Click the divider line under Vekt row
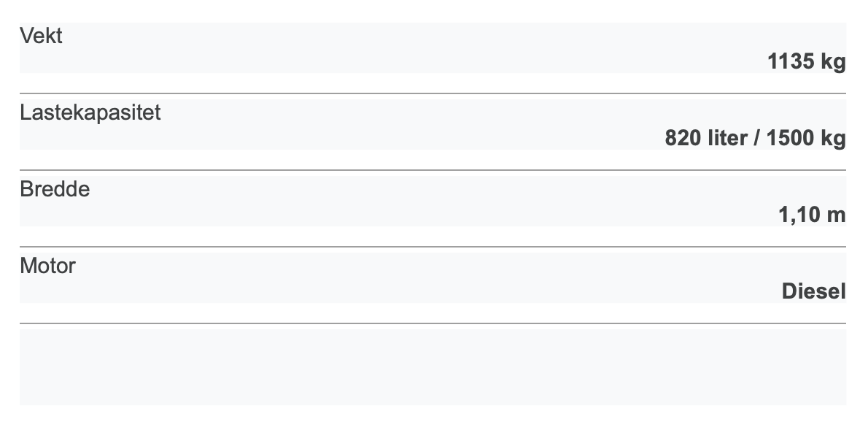Viewport: 868px width, 422px height. pos(433,93)
